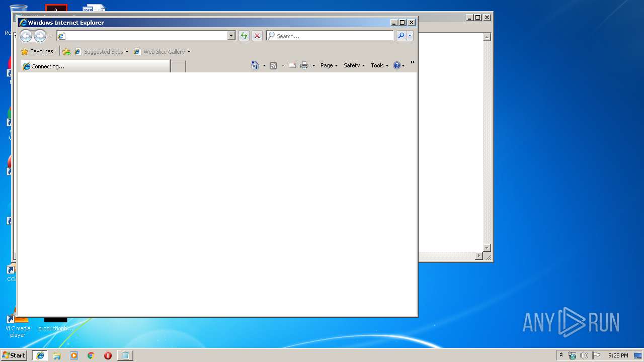Expand the Suggested Sites dropdown arrow
This screenshot has height=362, width=644.
127,52
